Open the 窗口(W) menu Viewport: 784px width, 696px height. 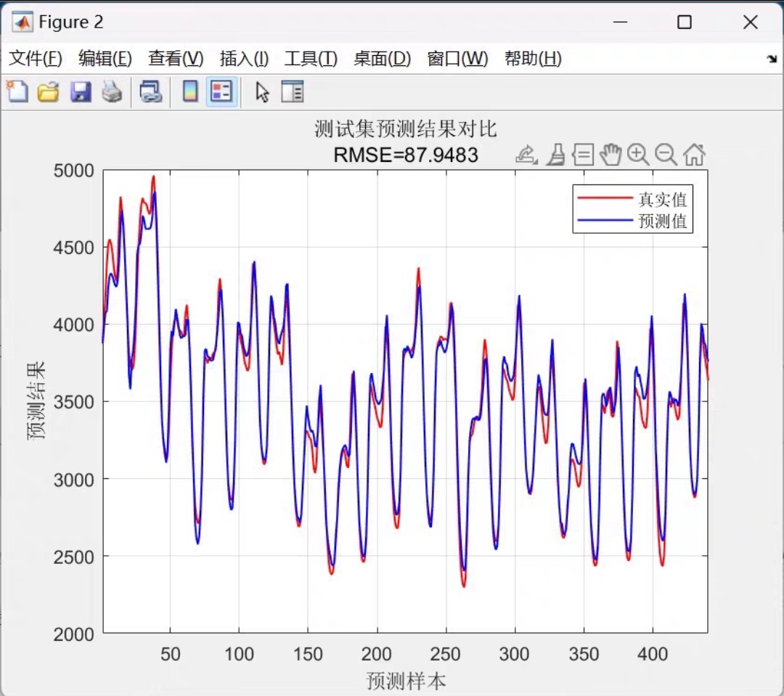coord(457,59)
